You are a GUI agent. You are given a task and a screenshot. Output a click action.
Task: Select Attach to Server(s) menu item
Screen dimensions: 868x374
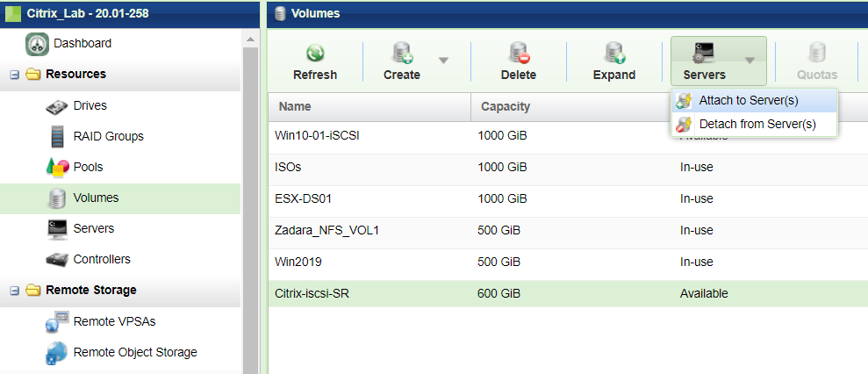755,101
